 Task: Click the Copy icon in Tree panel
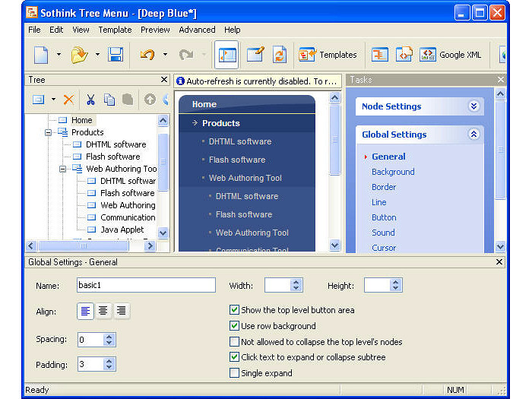point(109,100)
